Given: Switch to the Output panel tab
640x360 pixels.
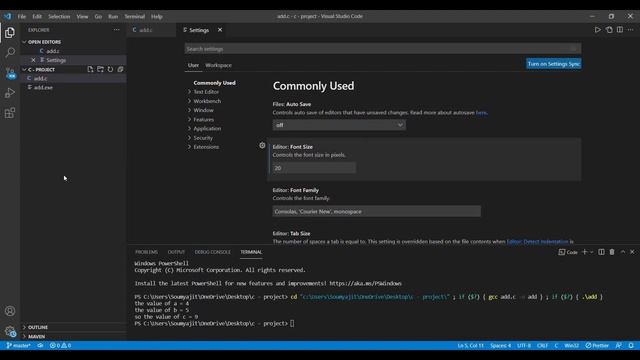Looking at the screenshot, I should tap(176, 252).
